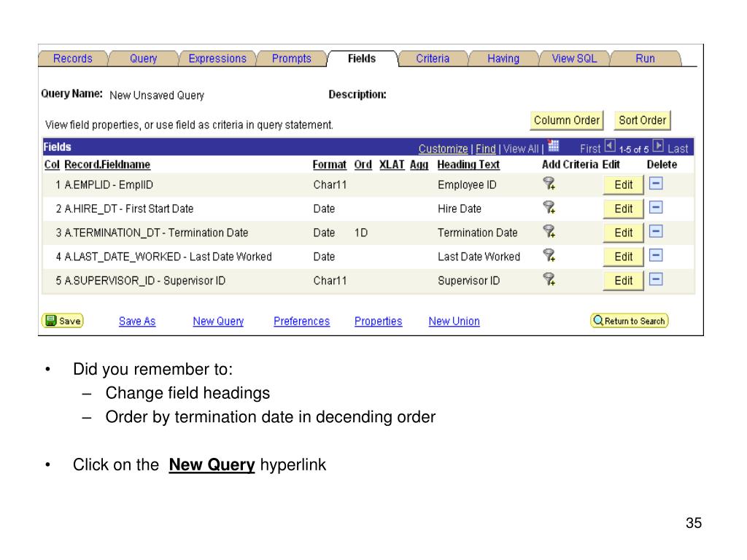Switch to the Query tab

pos(144,58)
